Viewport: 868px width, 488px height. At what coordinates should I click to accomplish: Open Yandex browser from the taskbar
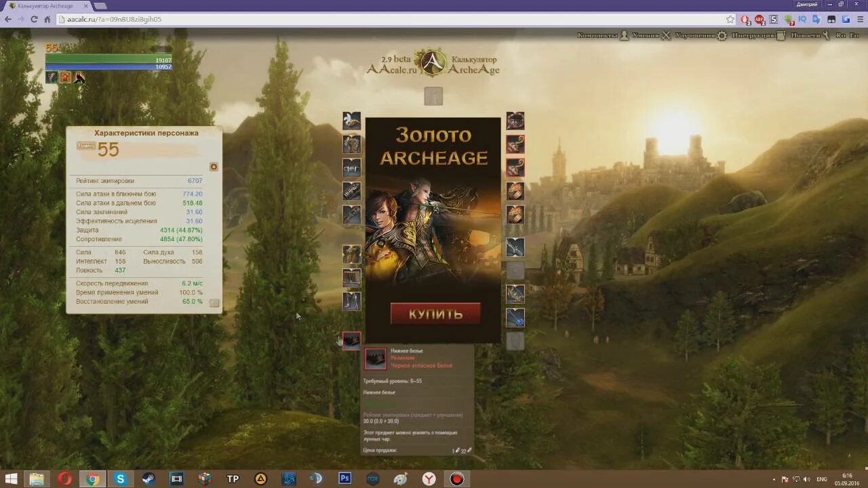pos(429,479)
